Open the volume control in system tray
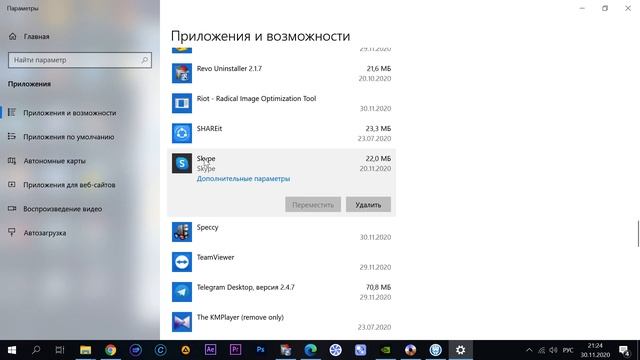This screenshot has width=640, height=360. click(553, 350)
